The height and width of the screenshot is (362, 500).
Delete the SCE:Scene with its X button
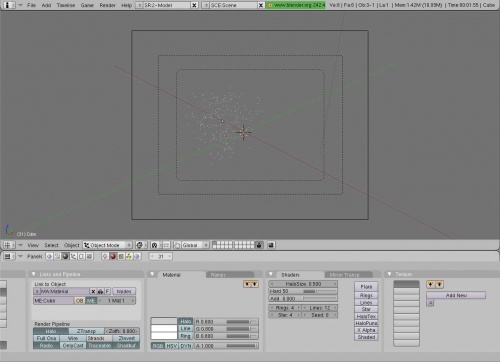[261, 5]
